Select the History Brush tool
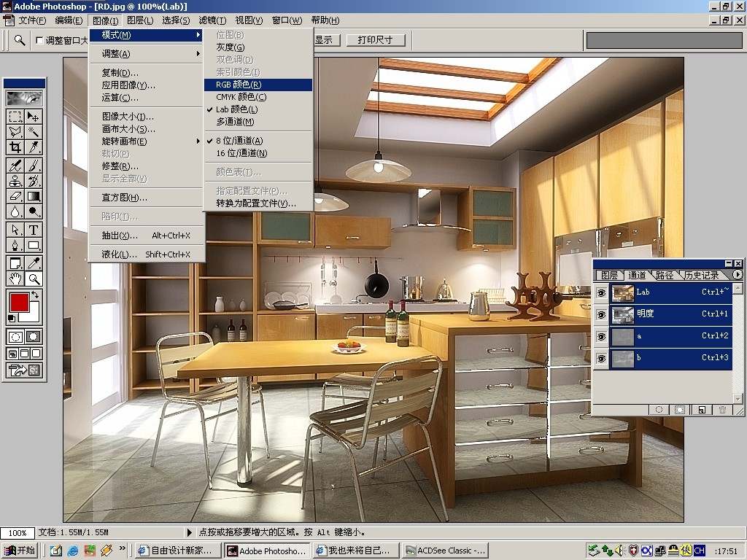 (34, 181)
